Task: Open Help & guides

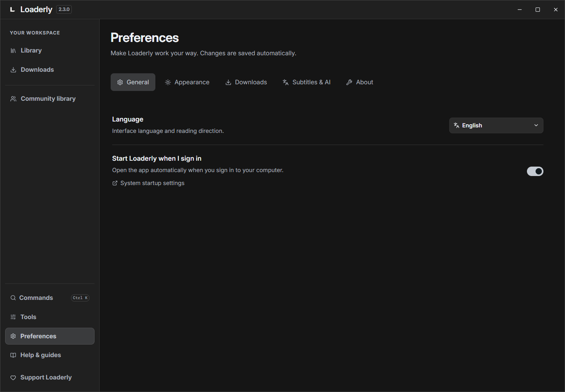Action: pos(50,355)
